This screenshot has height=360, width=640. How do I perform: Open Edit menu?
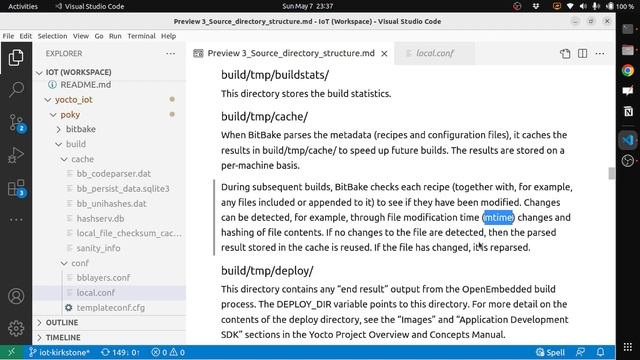click(x=26, y=36)
